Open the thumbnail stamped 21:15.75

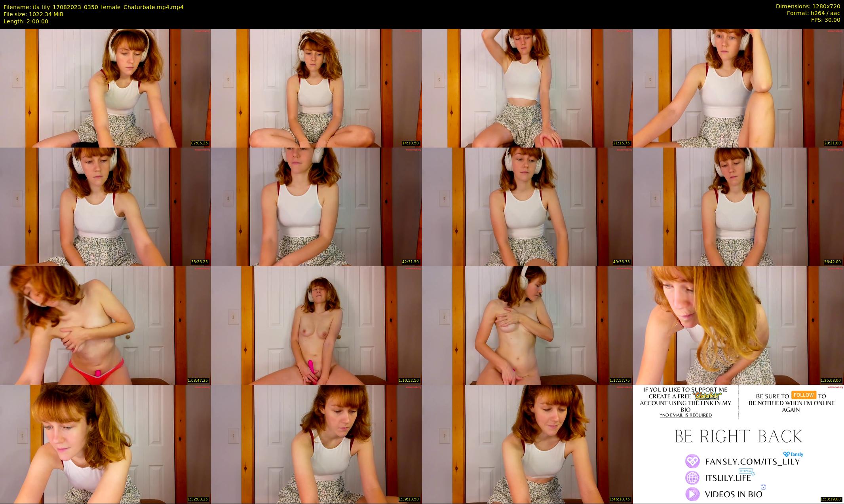[x=527, y=88]
